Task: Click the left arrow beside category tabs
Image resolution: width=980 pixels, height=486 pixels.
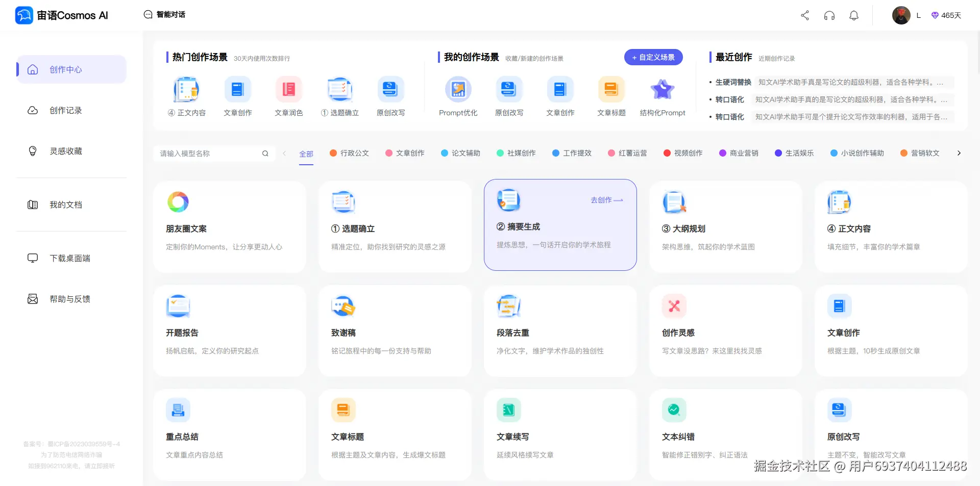Action: 284,153
